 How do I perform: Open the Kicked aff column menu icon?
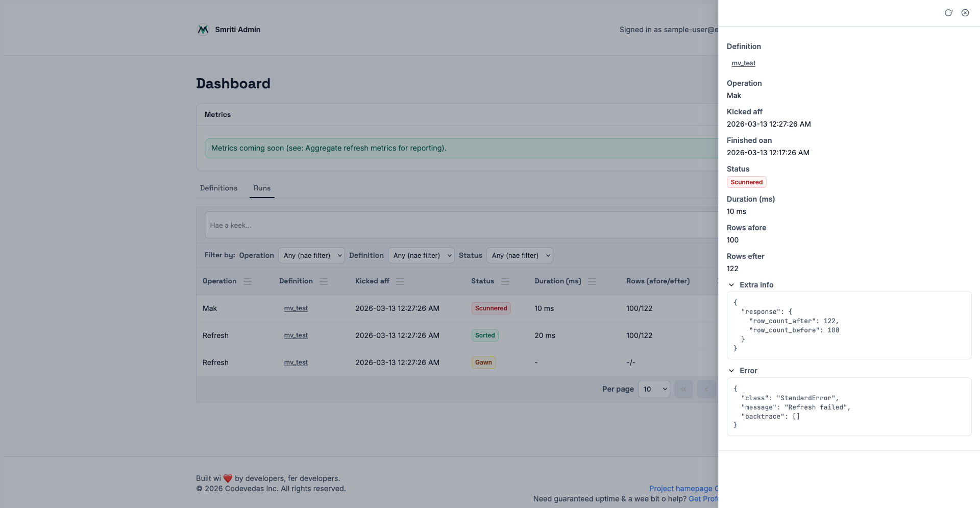400,281
